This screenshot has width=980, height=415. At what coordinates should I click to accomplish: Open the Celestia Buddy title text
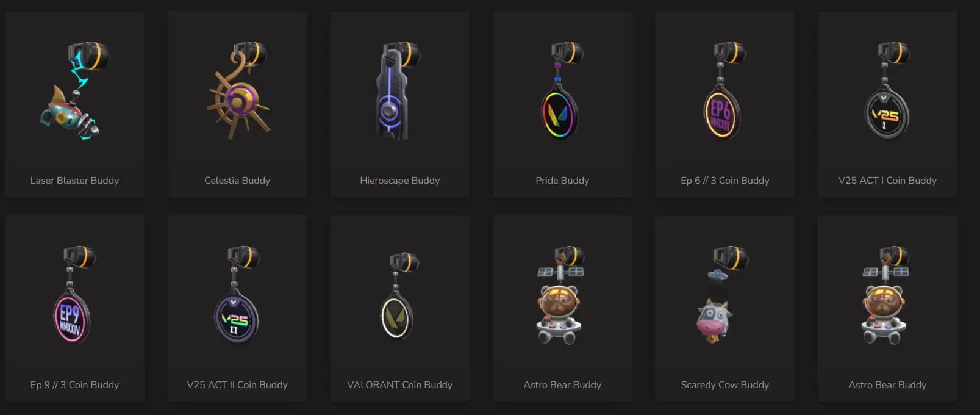pyautogui.click(x=237, y=181)
